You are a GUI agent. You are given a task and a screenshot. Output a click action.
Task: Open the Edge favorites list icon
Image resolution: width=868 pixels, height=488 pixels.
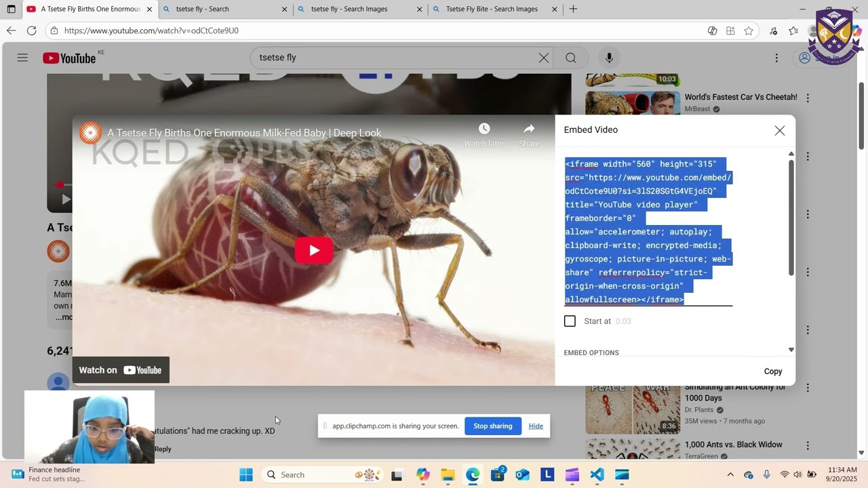click(x=793, y=30)
